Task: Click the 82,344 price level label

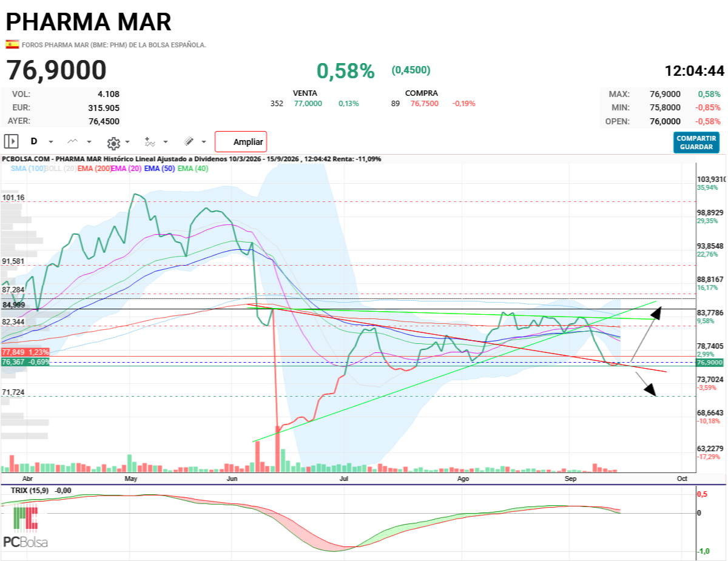Action: 13,321
